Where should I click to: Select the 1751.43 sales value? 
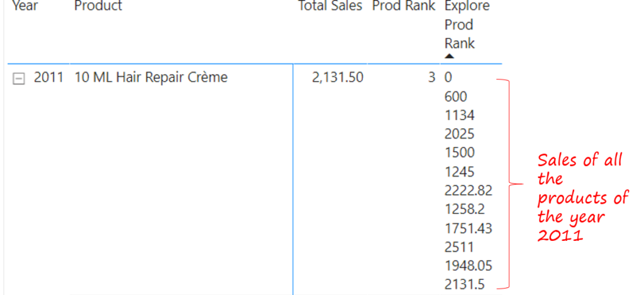468,228
